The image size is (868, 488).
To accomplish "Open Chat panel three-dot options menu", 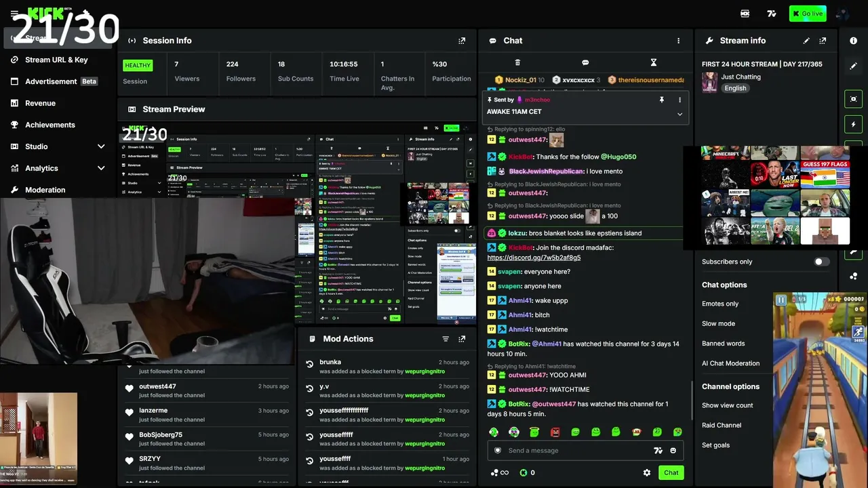I will pos(678,41).
